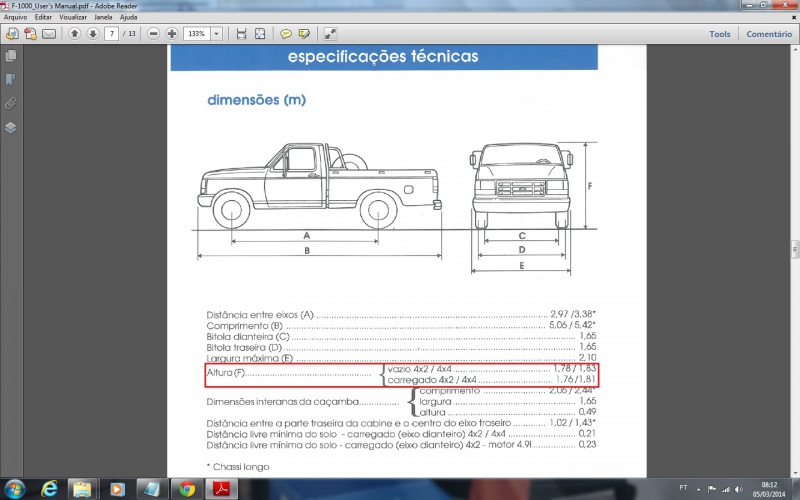Click 'Dimensões interanas da caçamba' text
The height and width of the screenshot is (500, 800).
(283, 402)
